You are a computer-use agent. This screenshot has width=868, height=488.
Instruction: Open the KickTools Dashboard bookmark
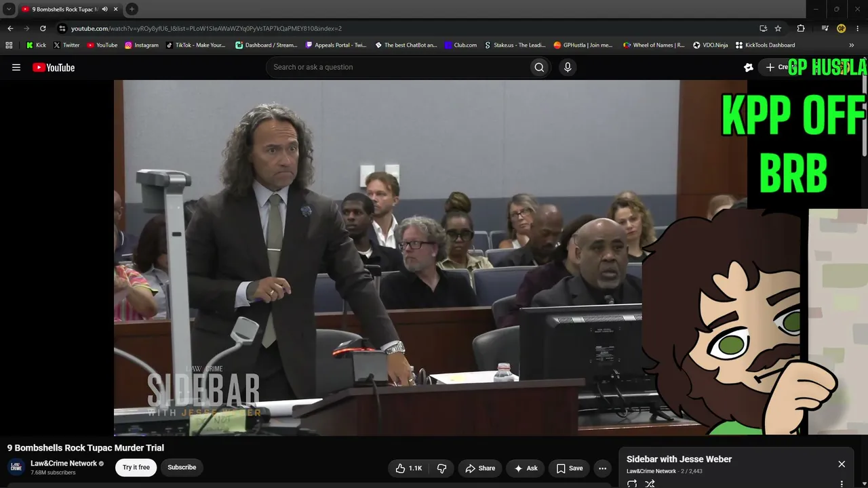tap(765, 45)
